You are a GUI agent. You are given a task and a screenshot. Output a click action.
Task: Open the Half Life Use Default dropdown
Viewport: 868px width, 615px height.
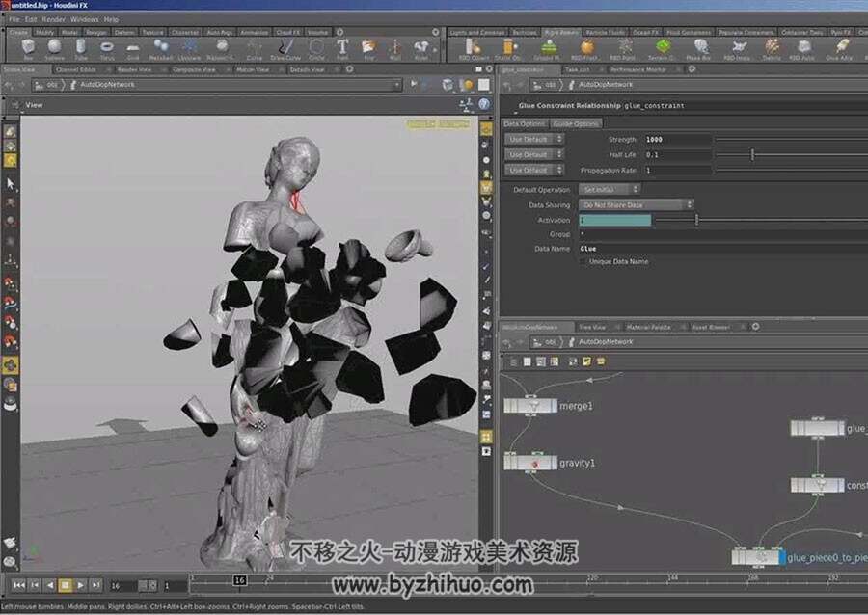click(x=533, y=154)
